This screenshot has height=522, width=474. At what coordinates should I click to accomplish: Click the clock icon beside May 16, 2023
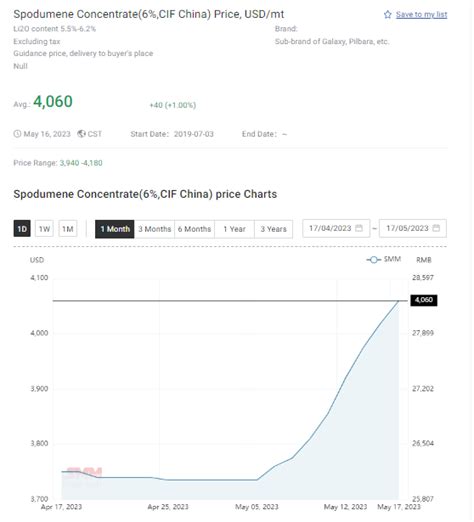click(17, 134)
